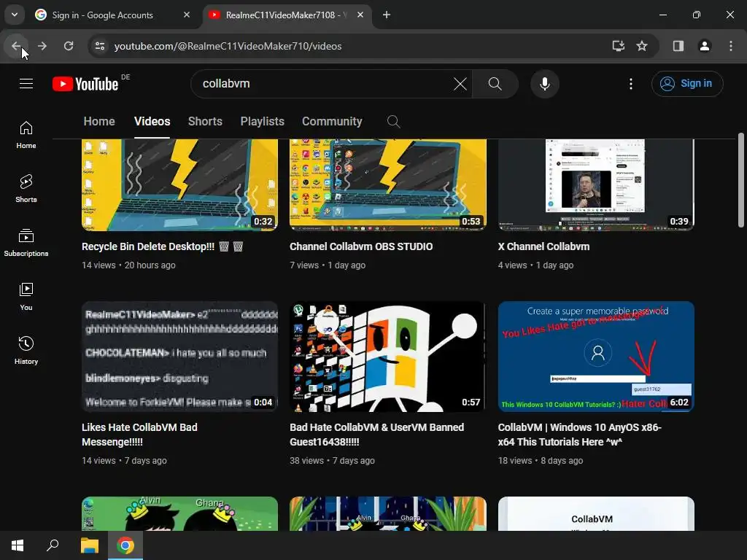Open the CollabVM white thumbnail video
This screenshot has height=560, width=747.
[596, 514]
